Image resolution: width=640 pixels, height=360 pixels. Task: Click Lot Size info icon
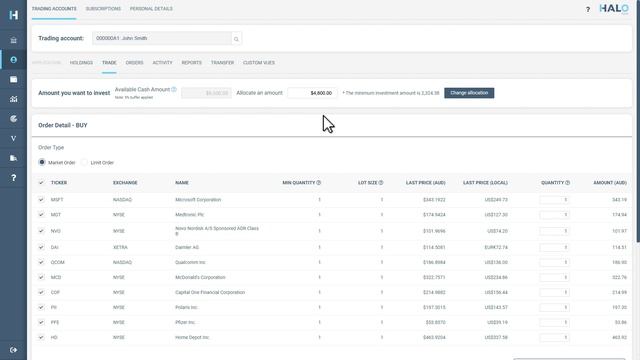coord(381,182)
